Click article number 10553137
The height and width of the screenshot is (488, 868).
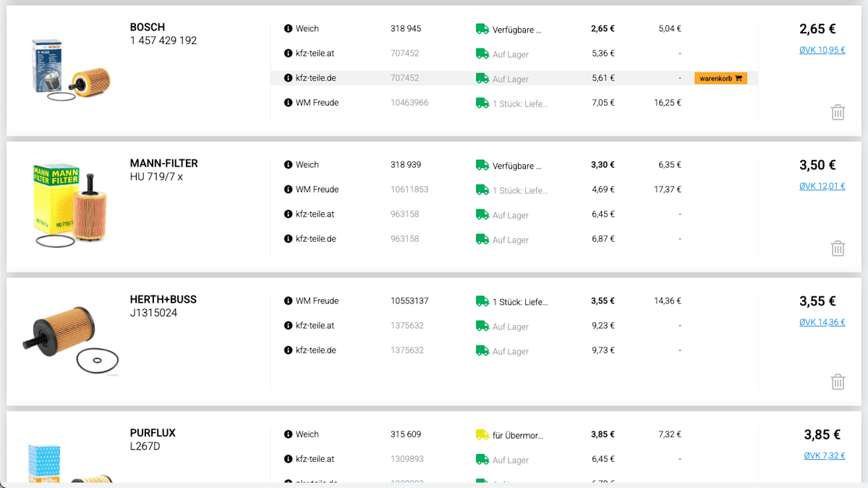[409, 301]
